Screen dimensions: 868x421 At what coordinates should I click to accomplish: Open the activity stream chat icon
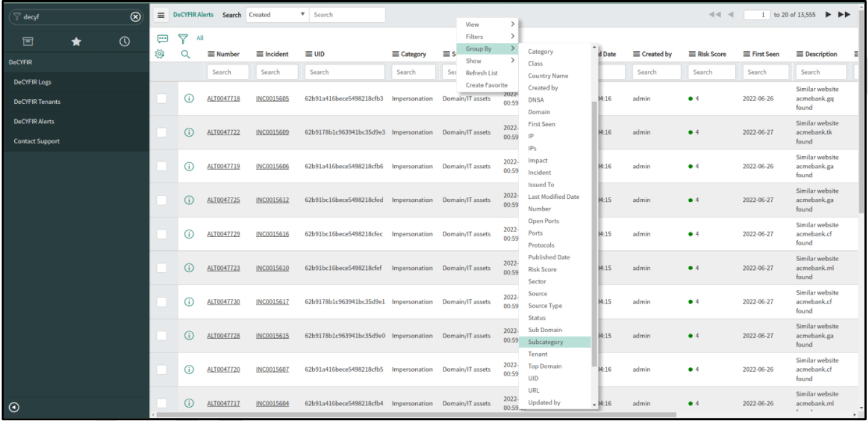coord(162,38)
